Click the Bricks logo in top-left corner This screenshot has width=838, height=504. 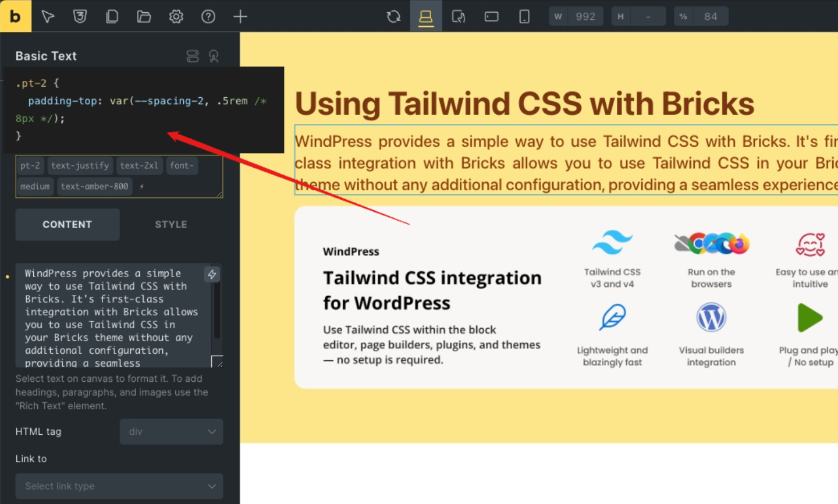pyautogui.click(x=15, y=16)
